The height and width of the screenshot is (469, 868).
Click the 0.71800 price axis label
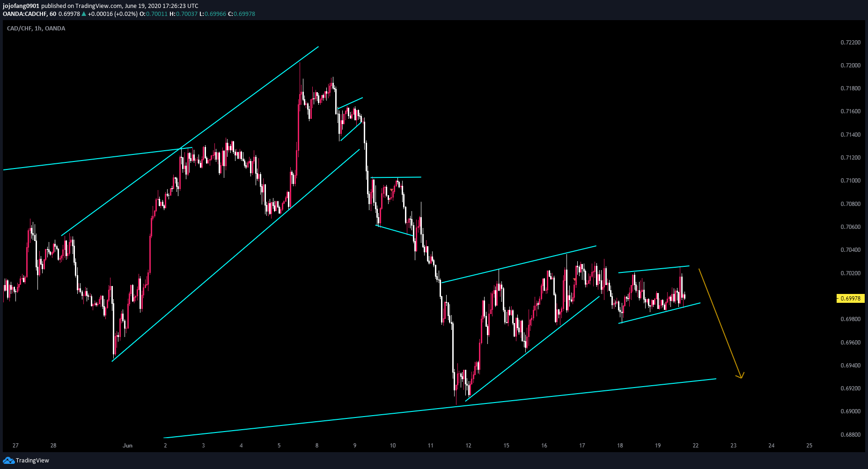coord(851,88)
